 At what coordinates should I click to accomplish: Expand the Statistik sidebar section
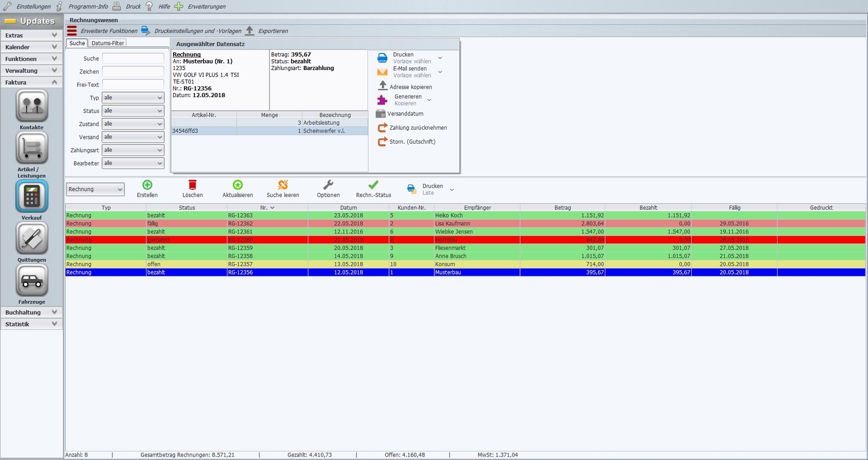click(x=31, y=324)
